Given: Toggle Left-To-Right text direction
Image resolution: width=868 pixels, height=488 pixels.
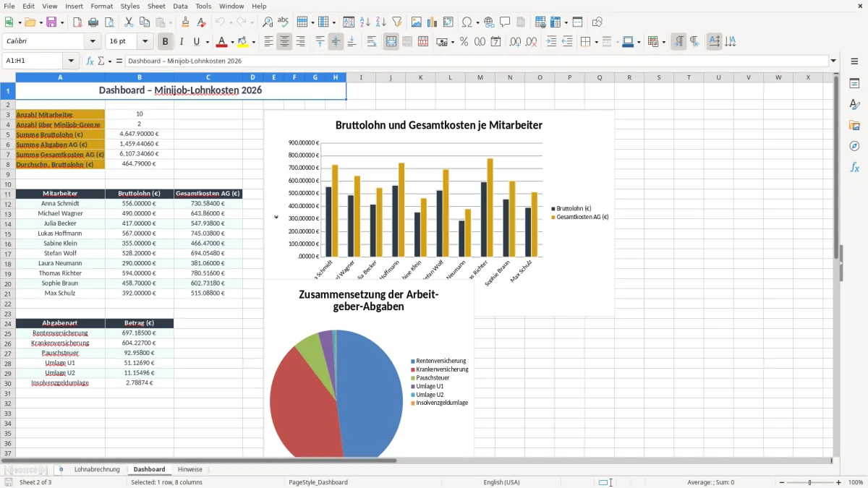Looking at the screenshot, I should 678,42.
